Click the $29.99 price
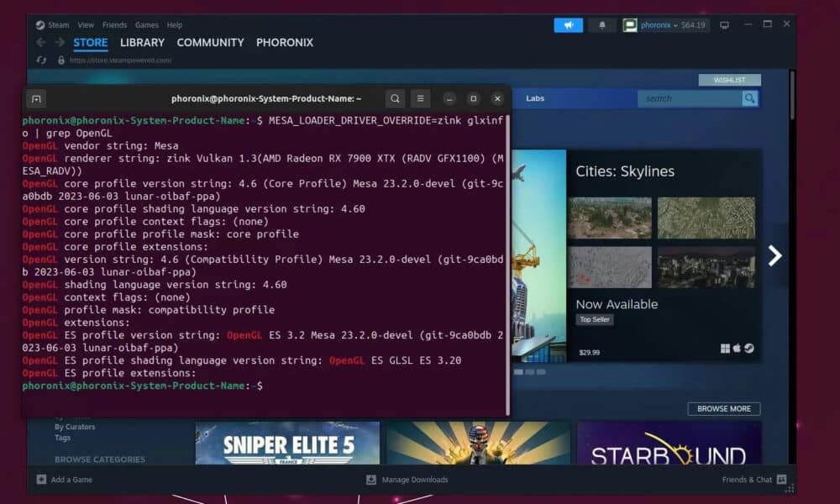The width and height of the screenshot is (840, 504). [590, 353]
